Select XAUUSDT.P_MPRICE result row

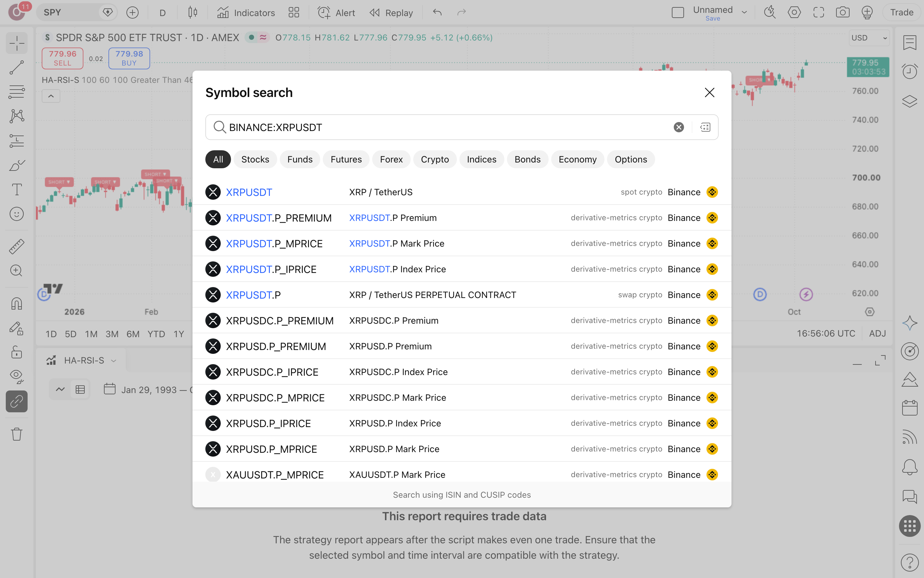462,474
